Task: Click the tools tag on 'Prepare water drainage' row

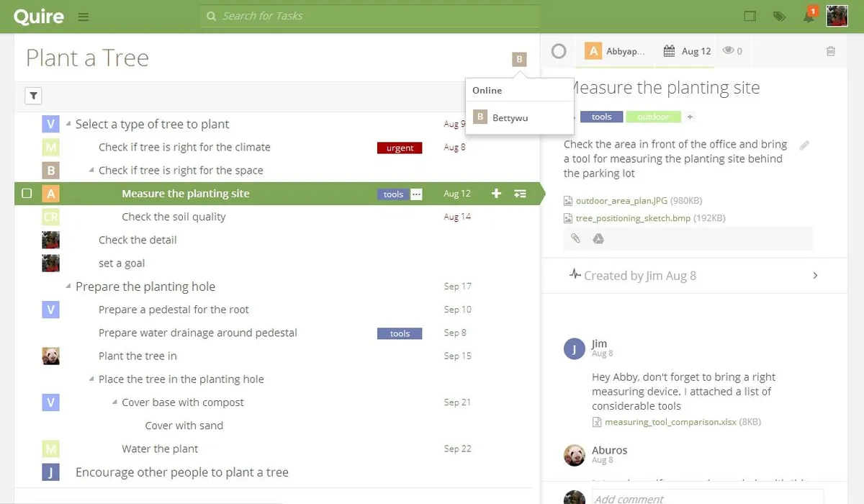Action: click(400, 333)
